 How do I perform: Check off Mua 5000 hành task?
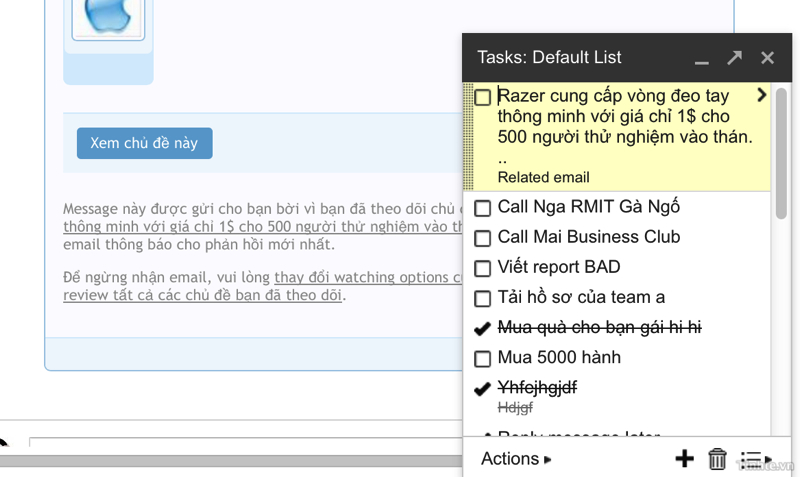(x=482, y=358)
